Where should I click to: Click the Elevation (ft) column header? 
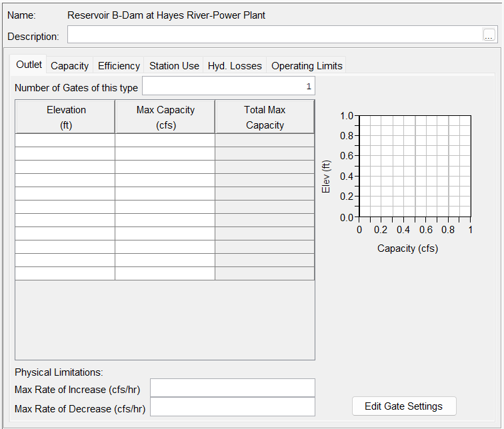65,117
